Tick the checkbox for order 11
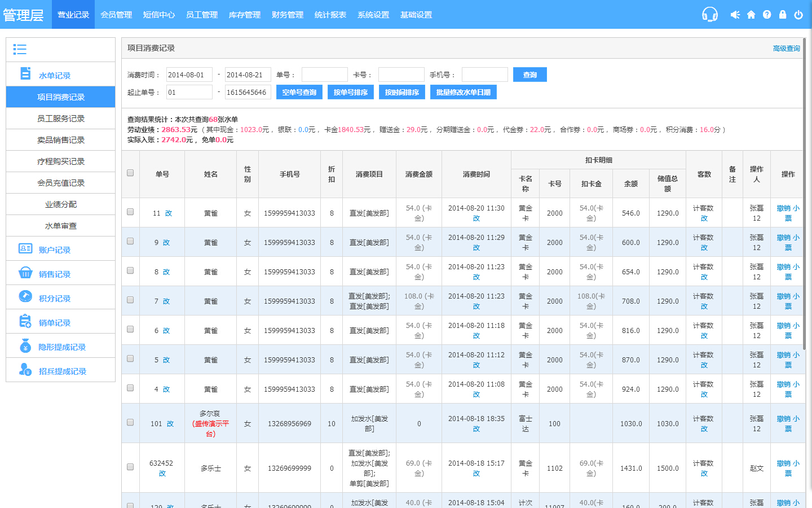The height and width of the screenshot is (508, 812). [x=130, y=212]
